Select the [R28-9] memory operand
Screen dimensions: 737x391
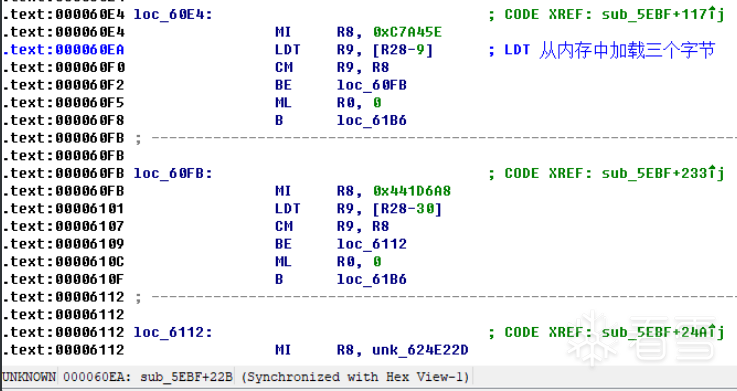pyautogui.click(x=402, y=50)
